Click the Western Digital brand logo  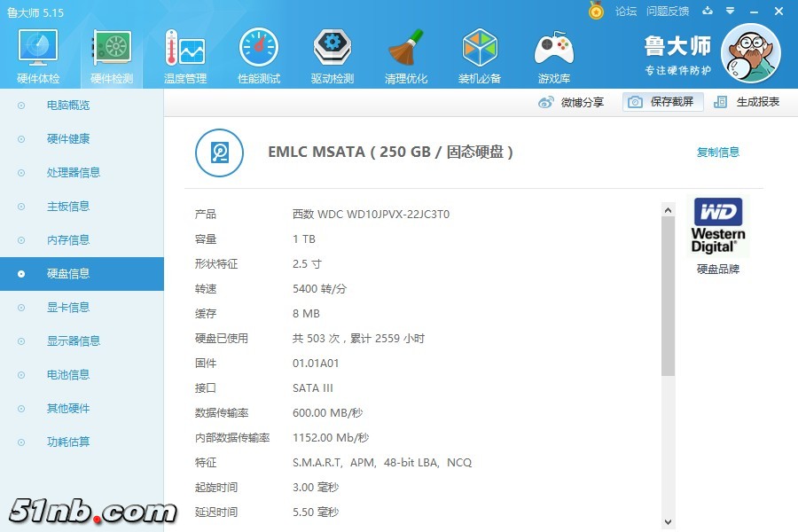[717, 226]
